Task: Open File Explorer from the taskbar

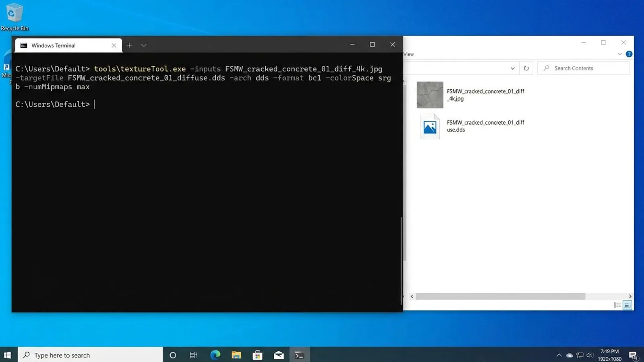Action: click(236, 355)
